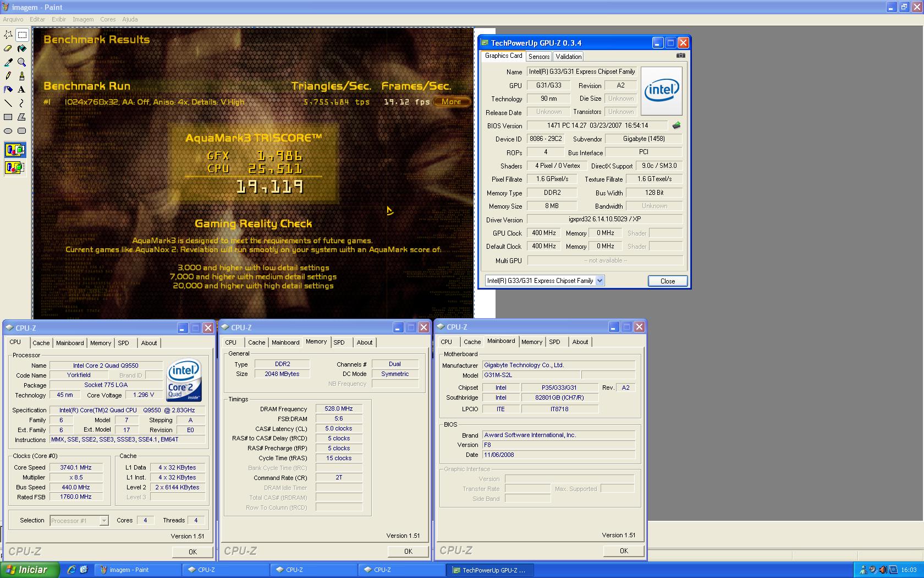
Task: Open the Cache tab in the CPU-Z Motherboard window
Action: tap(472, 342)
